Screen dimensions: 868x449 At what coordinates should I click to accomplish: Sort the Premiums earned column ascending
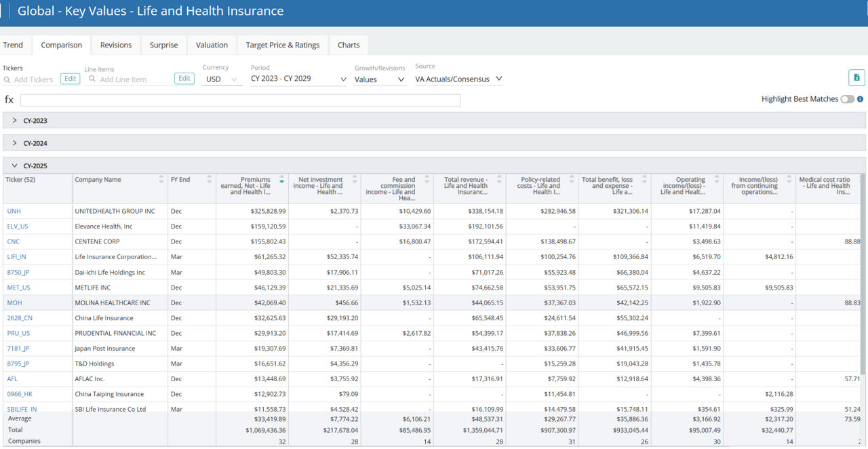click(x=283, y=178)
